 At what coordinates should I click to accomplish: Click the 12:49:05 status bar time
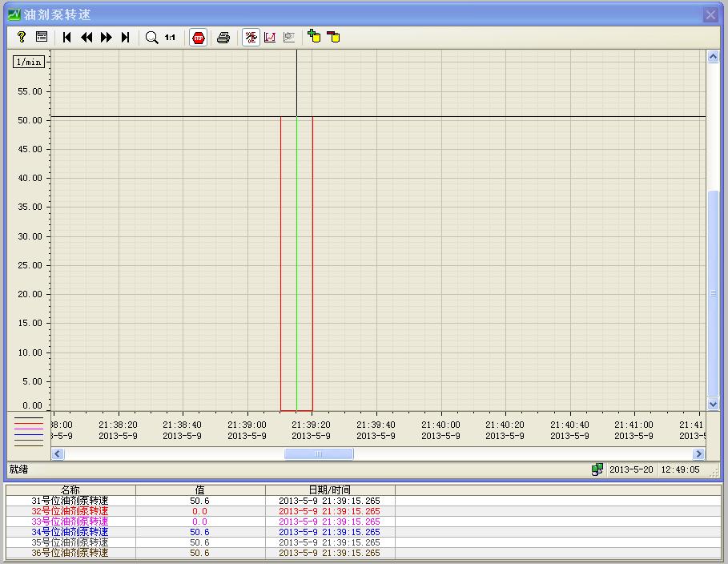click(x=680, y=469)
